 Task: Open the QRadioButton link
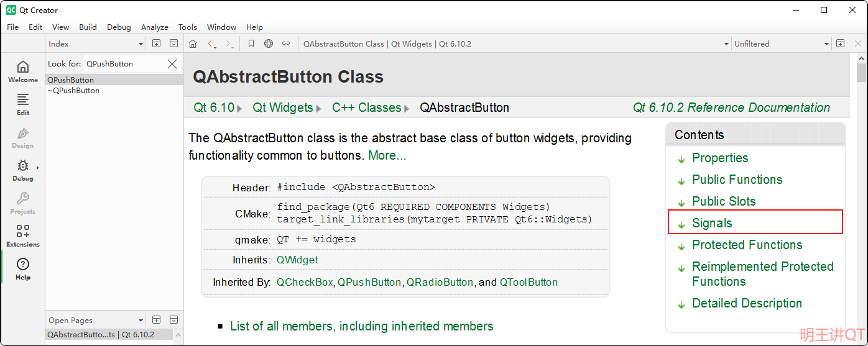point(440,282)
